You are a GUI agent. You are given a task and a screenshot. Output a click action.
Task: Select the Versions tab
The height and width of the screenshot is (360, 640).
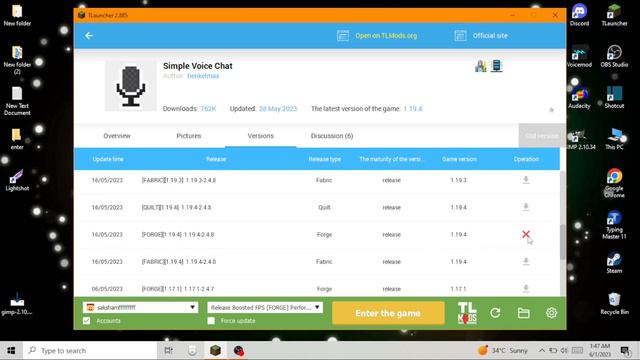point(260,136)
